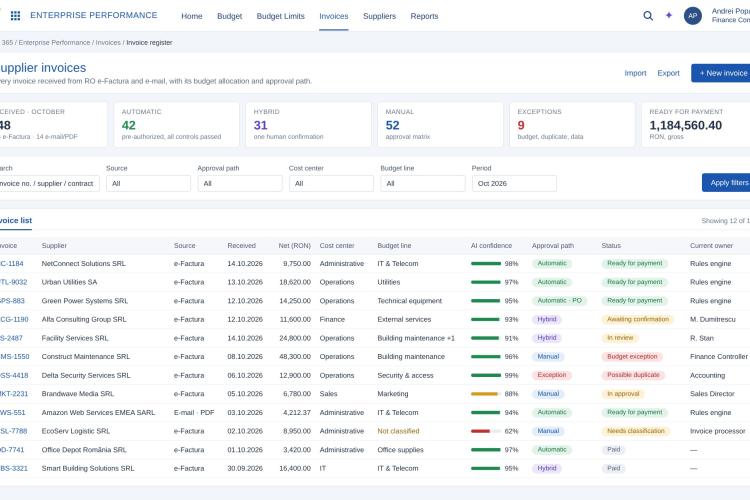Open invoice link for Brandwave Media SRL
This screenshot has height=500, width=750.
14,394
